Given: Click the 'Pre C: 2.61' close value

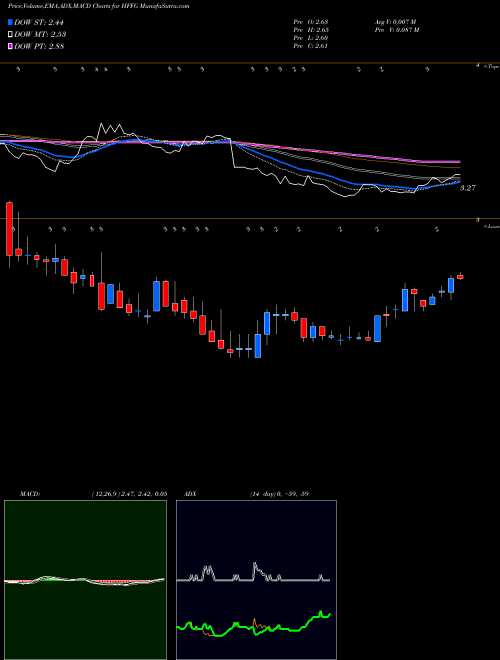Looking at the screenshot, I should point(311,46).
